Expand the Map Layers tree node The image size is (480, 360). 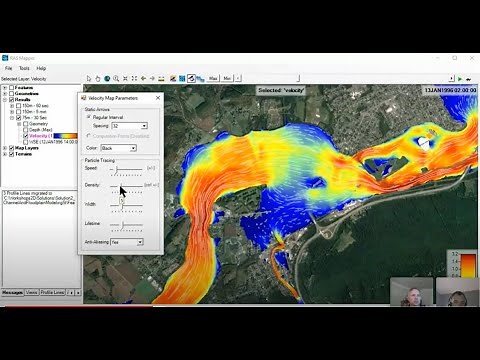coord(5,148)
